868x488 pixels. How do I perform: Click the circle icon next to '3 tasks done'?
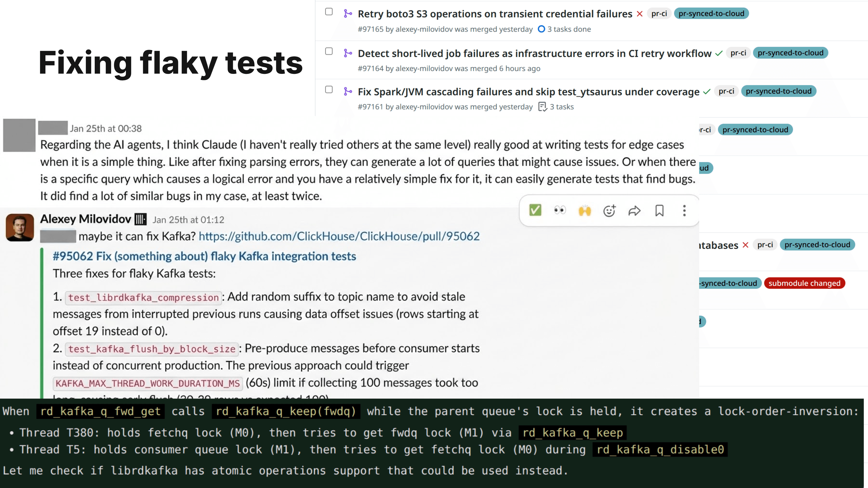(x=542, y=29)
